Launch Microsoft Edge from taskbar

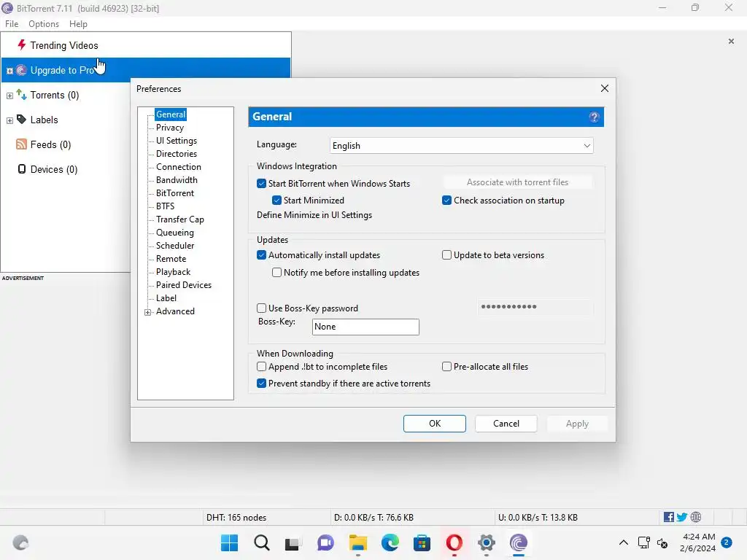pyautogui.click(x=390, y=542)
